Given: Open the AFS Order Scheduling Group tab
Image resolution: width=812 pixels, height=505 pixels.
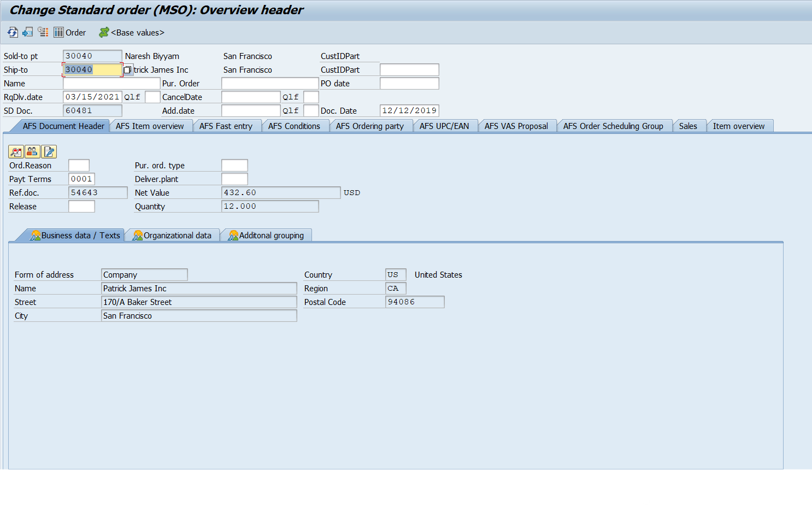Looking at the screenshot, I should pyautogui.click(x=613, y=126).
